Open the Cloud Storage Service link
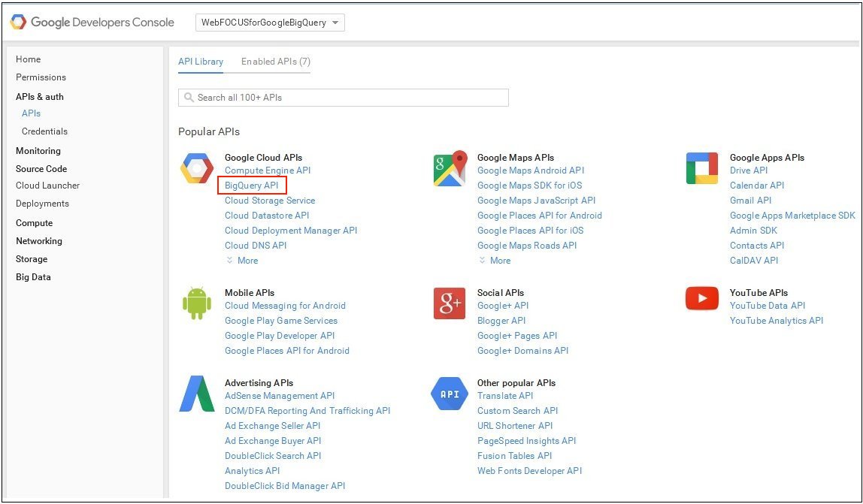863x504 pixels. [x=270, y=201]
